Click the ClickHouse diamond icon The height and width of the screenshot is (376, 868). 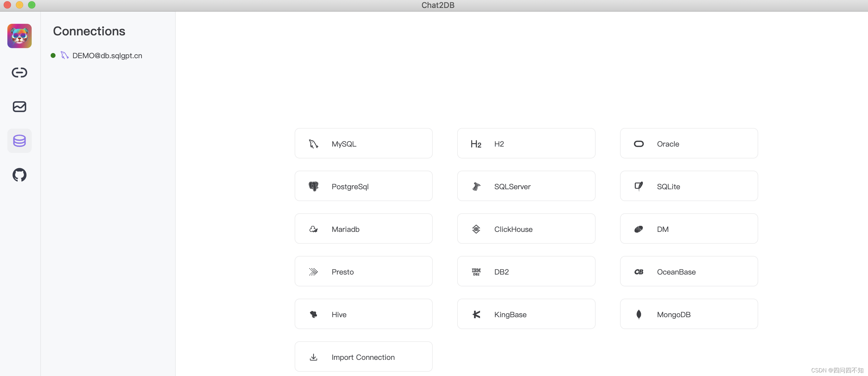coord(476,229)
